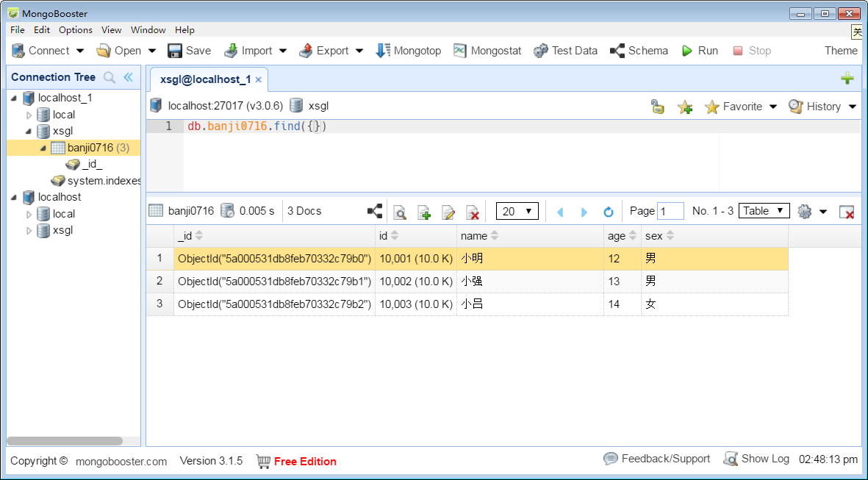The height and width of the screenshot is (480, 868).
Task: Go to previous results page
Action: click(560, 212)
